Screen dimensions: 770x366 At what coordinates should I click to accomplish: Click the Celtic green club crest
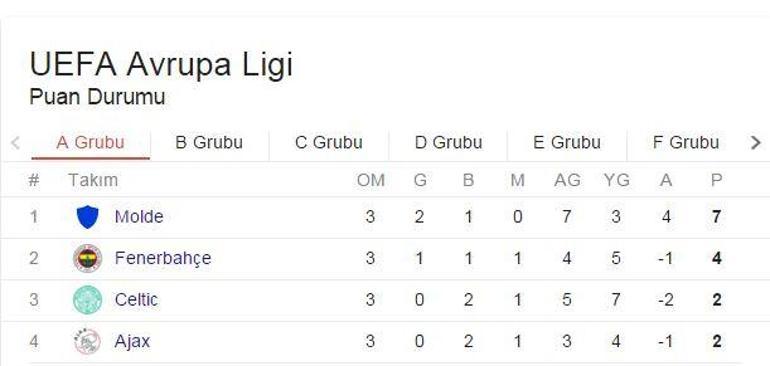(87, 300)
